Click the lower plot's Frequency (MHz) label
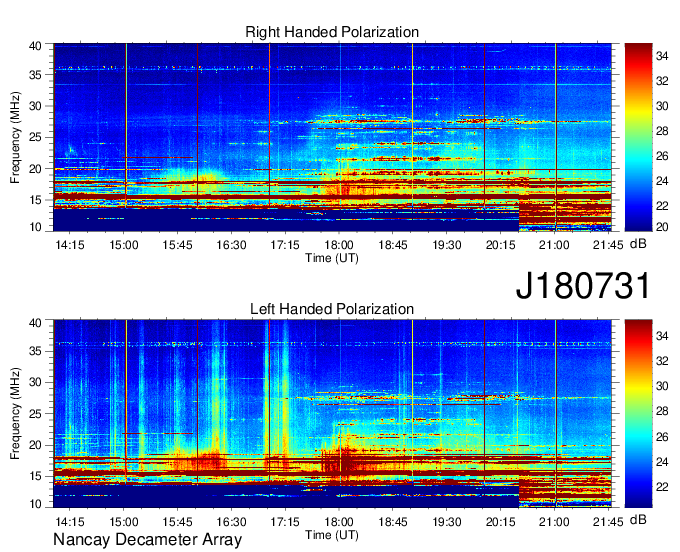 15,414
